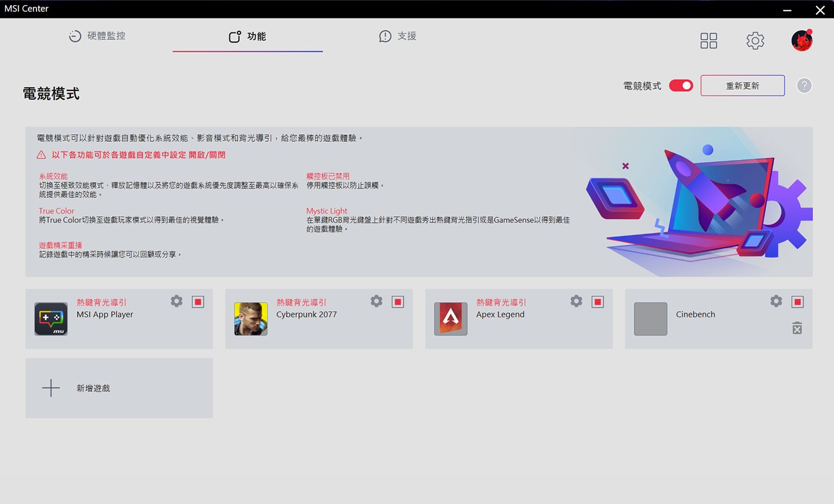Click the 新增遊戲 add game label

[93, 388]
